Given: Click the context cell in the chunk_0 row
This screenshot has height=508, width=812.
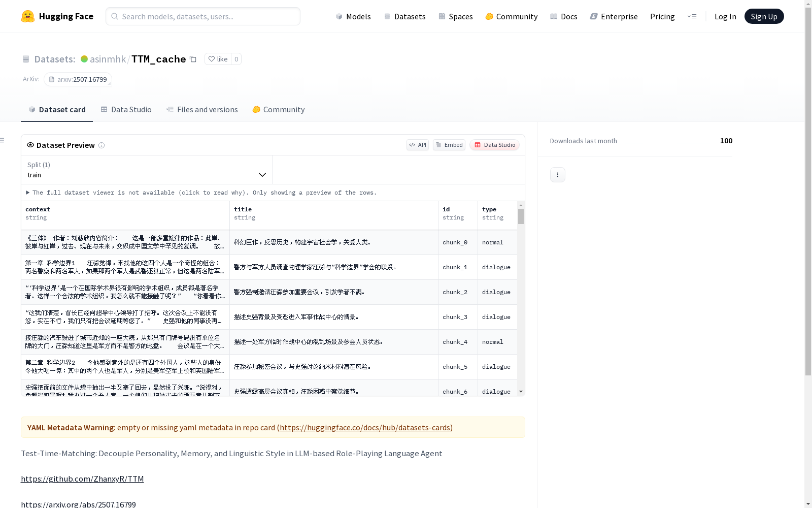Looking at the screenshot, I should (x=125, y=242).
